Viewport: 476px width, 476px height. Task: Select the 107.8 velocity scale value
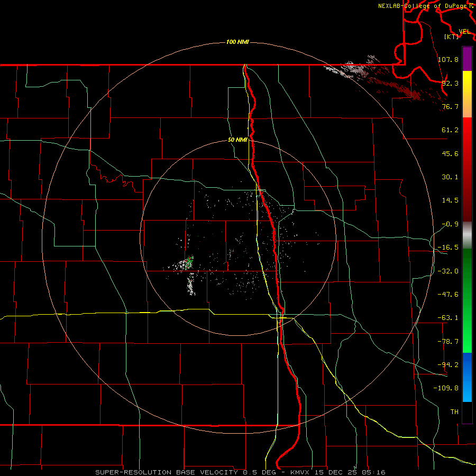448,59
